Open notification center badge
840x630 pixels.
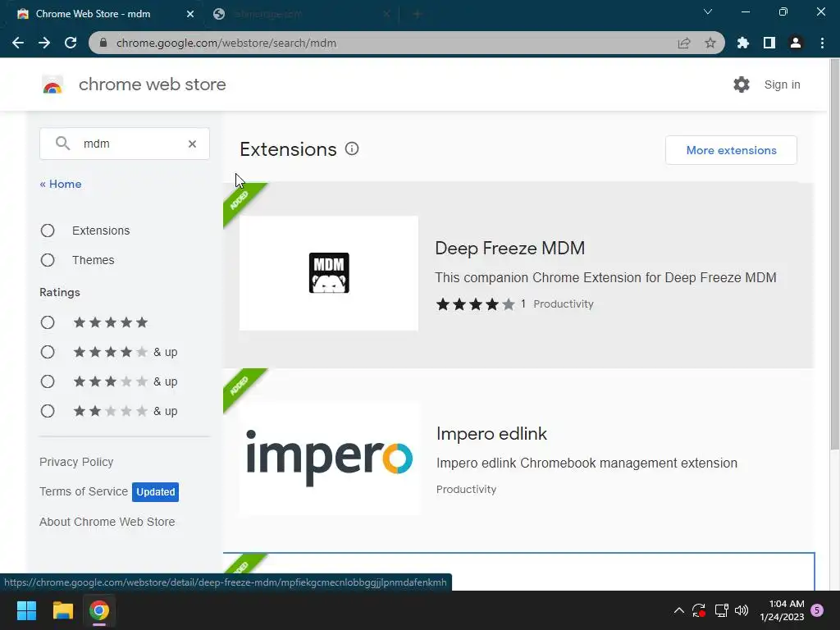(817, 610)
